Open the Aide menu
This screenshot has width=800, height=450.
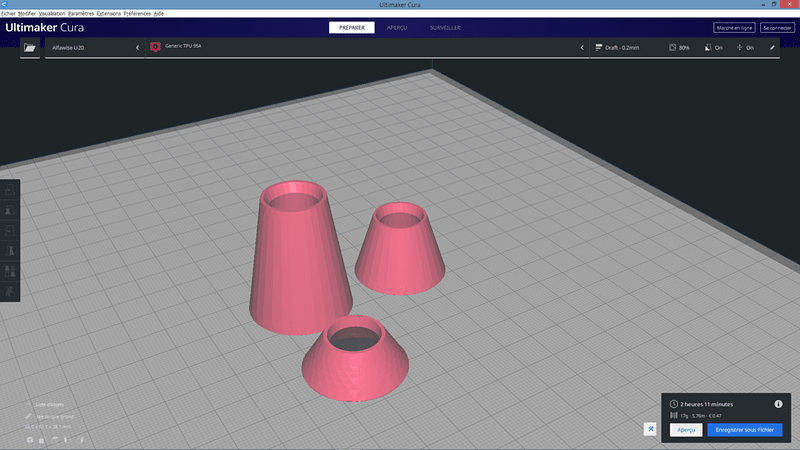click(159, 14)
